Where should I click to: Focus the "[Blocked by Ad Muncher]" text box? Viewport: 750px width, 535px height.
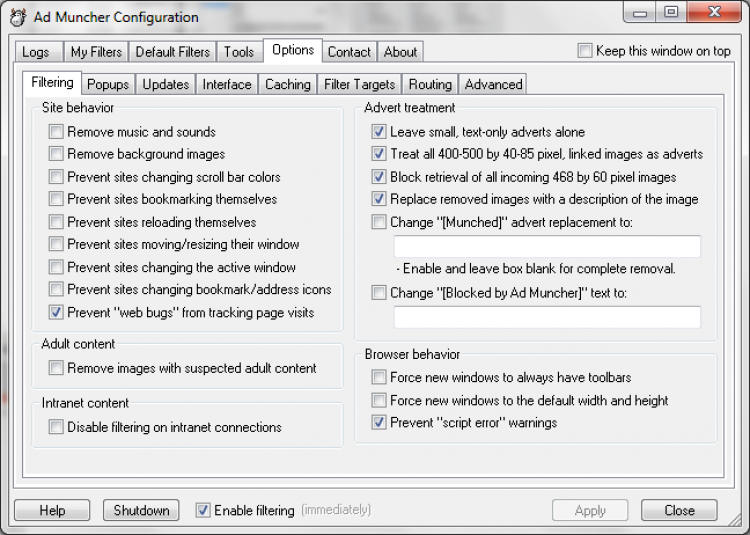coord(547,317)
